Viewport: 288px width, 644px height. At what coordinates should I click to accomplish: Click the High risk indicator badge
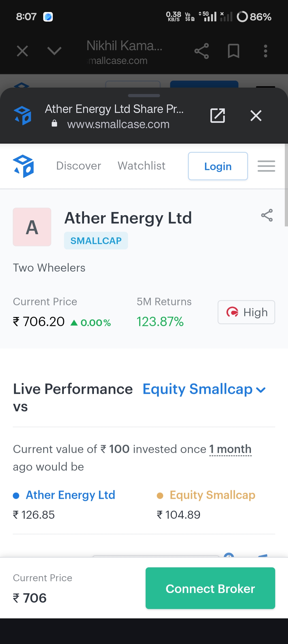[246, 312]
